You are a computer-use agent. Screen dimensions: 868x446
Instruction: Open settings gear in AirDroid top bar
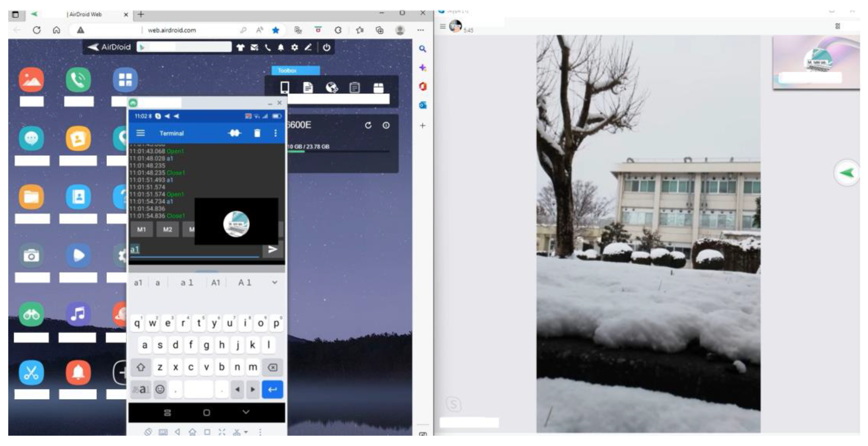pyautogui.click(x=295, y=47)
